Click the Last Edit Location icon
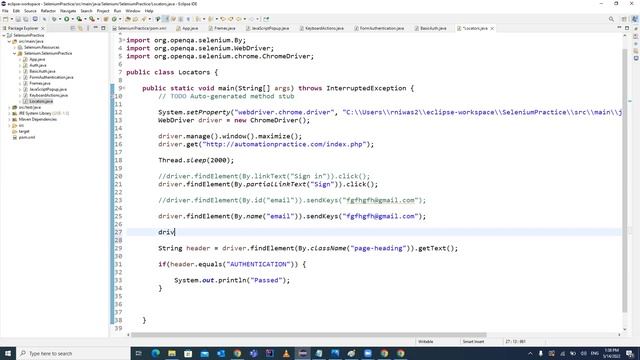640x360 pixels. [x=223, y=19]
